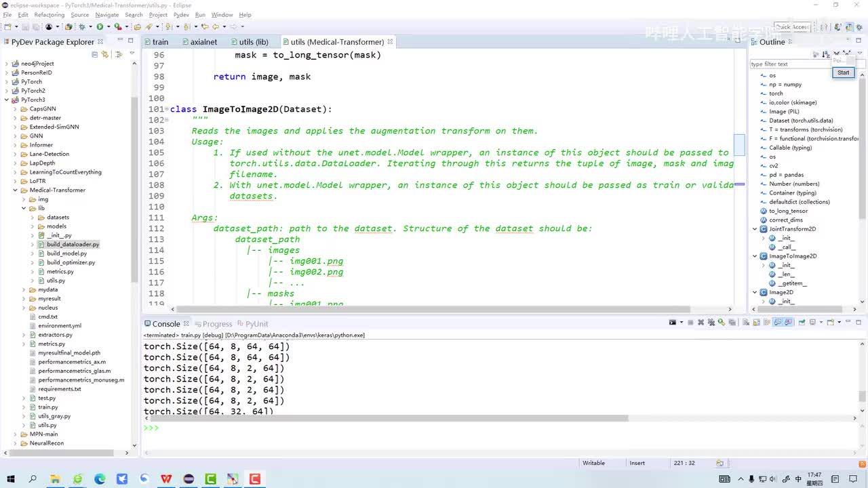
Task: Navigate Forward with greyed right arrow
Action: [233, 27]
